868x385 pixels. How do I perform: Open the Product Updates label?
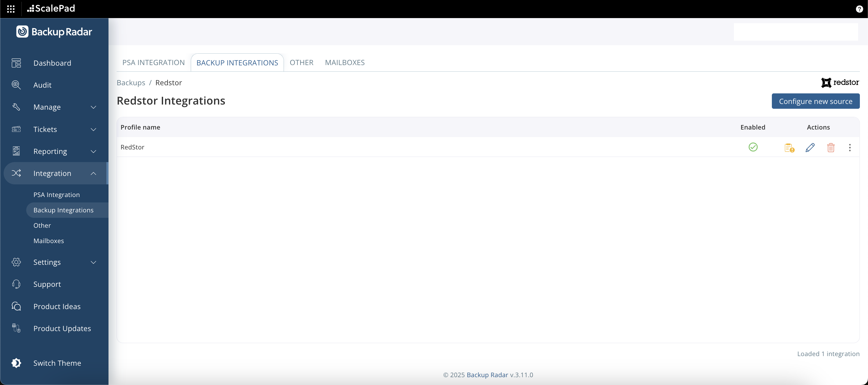62,328
